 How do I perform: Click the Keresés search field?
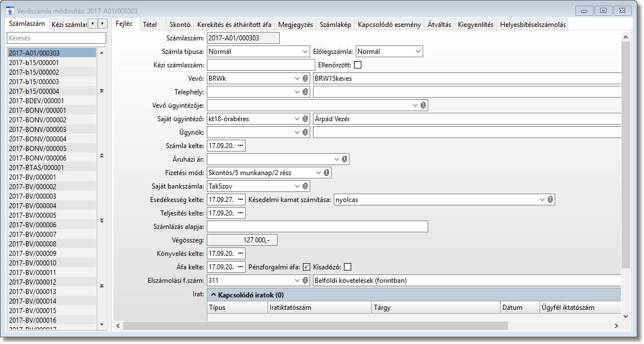tap(56, 38)
